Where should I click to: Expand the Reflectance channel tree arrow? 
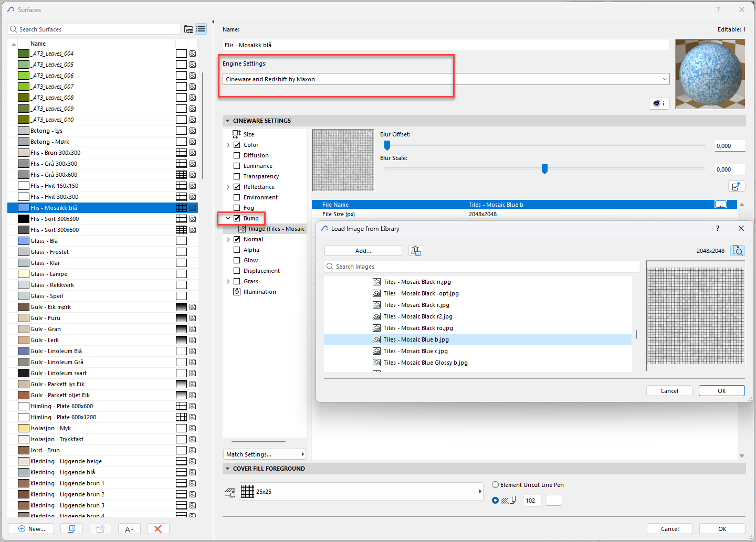tap(228, 187)
